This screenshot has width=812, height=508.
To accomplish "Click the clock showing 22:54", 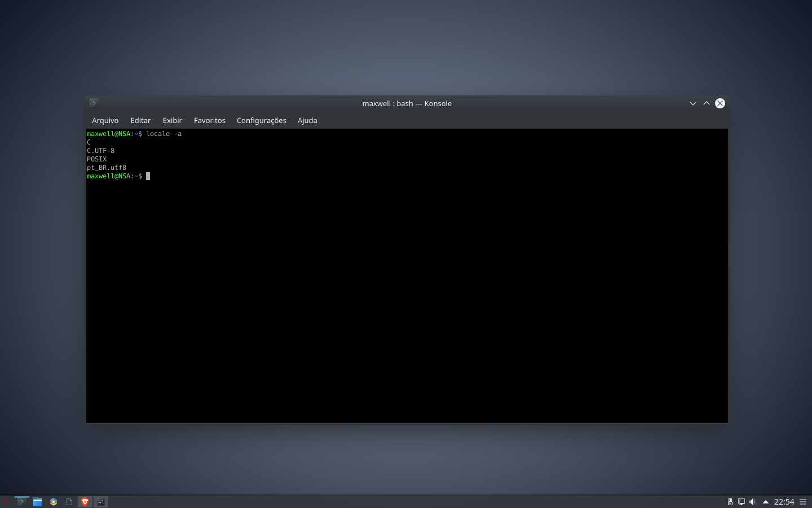I will (x=784, y=501).
